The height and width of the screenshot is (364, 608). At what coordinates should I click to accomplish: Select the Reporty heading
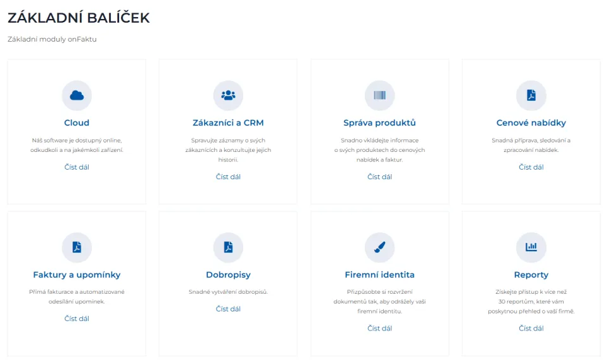click(531, 275)
